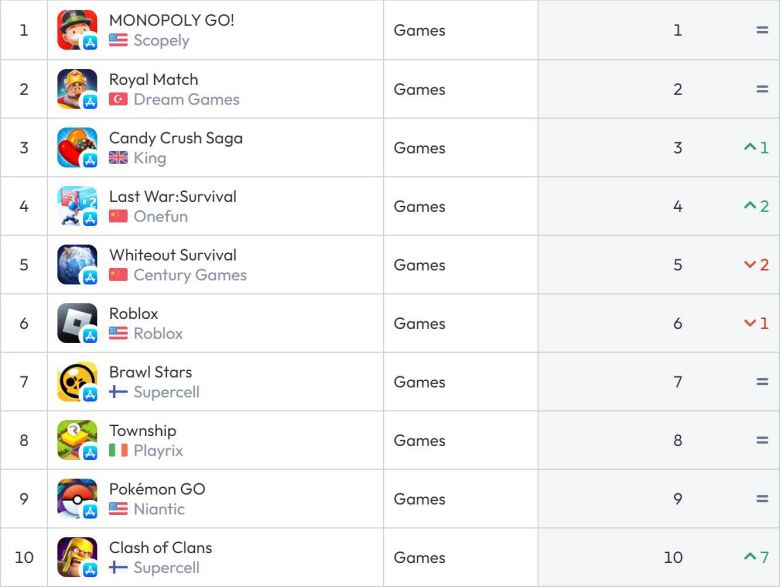
Task: Click the Onefun publisher name
Action: point(160,216)
